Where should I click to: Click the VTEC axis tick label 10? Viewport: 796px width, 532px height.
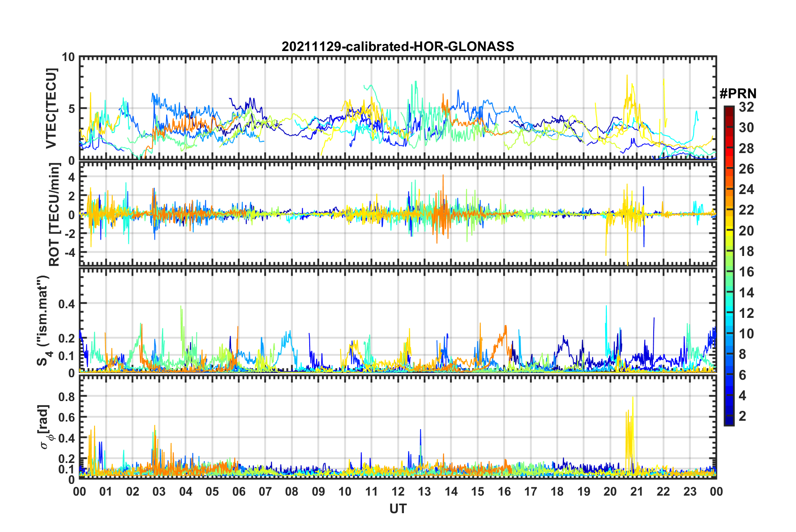[x=68, y=57]
